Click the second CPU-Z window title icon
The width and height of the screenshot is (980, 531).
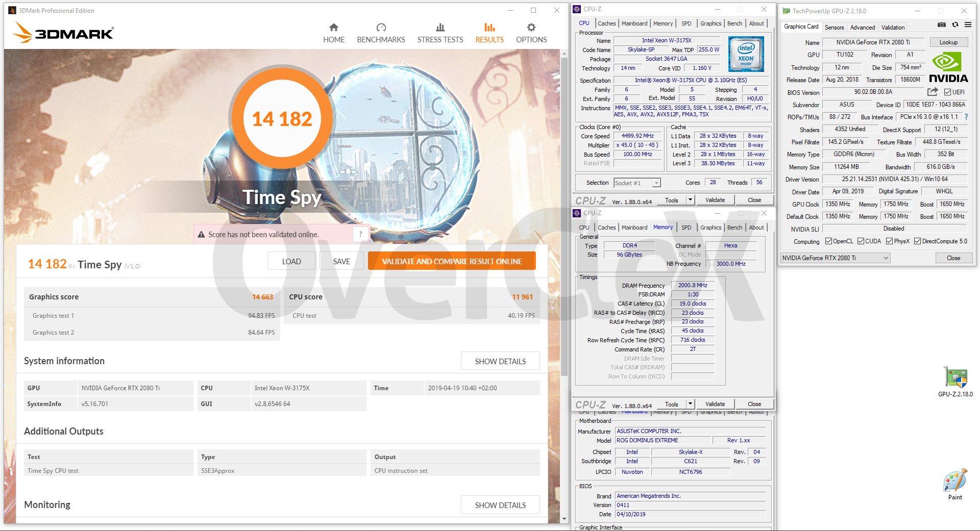tap(577, 213)
